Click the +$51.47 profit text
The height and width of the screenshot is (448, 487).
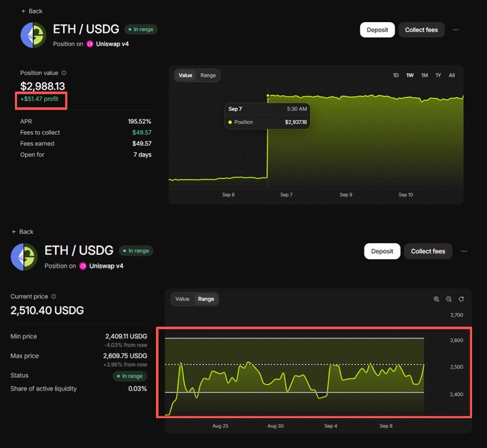point(39,99)
